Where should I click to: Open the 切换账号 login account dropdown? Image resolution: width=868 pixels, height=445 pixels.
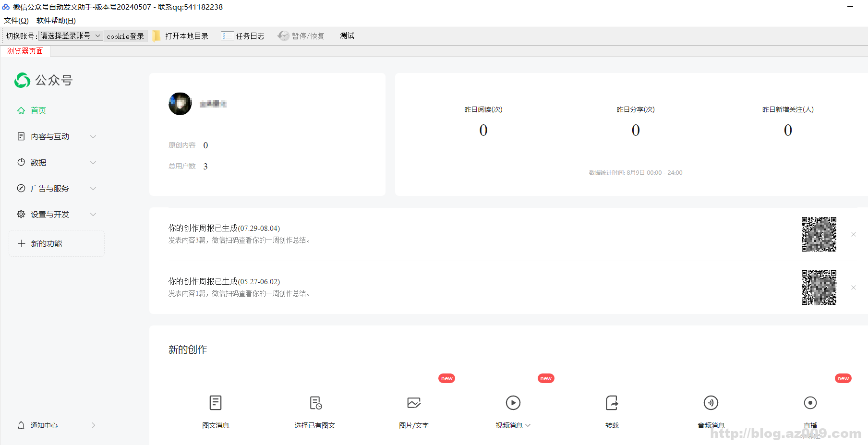click(x=71, y=36)
